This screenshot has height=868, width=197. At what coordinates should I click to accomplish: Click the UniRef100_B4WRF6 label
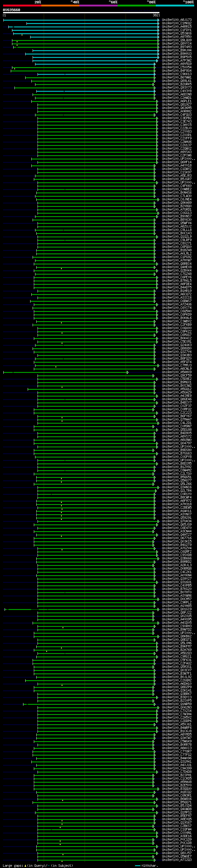(177, 728)
